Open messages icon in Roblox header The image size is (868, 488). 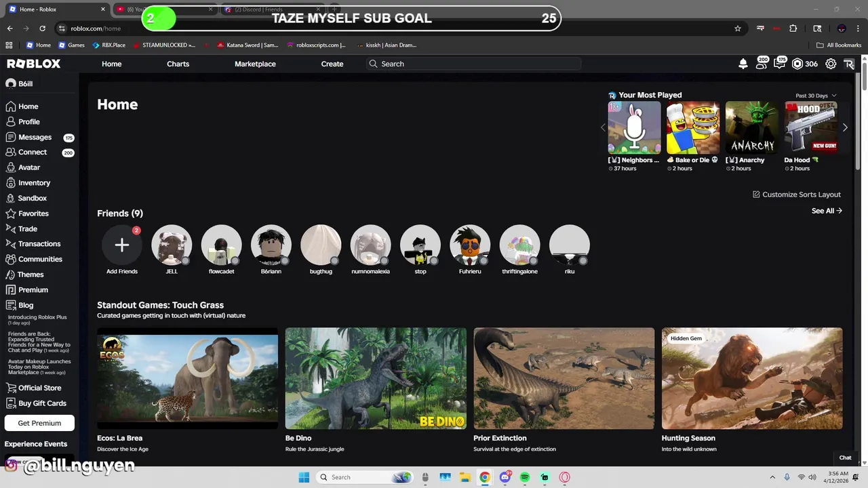[x=779, y=64]
